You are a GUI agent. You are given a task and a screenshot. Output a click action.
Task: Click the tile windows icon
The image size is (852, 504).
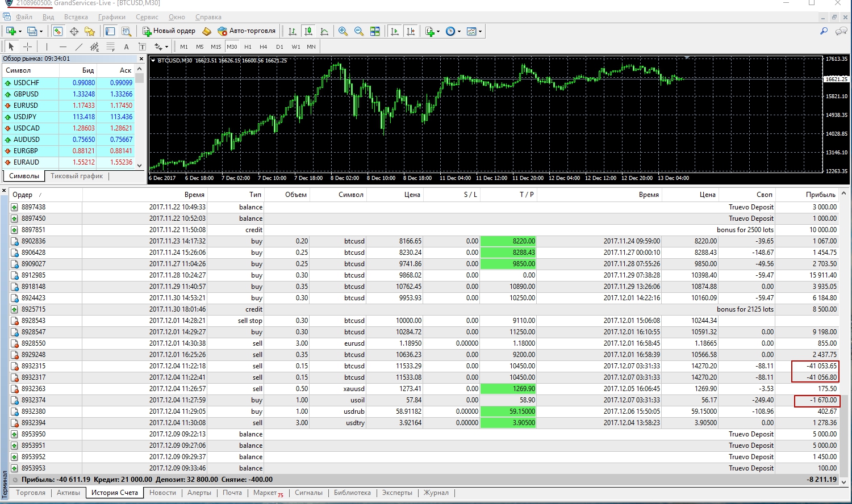coord(375,31)
